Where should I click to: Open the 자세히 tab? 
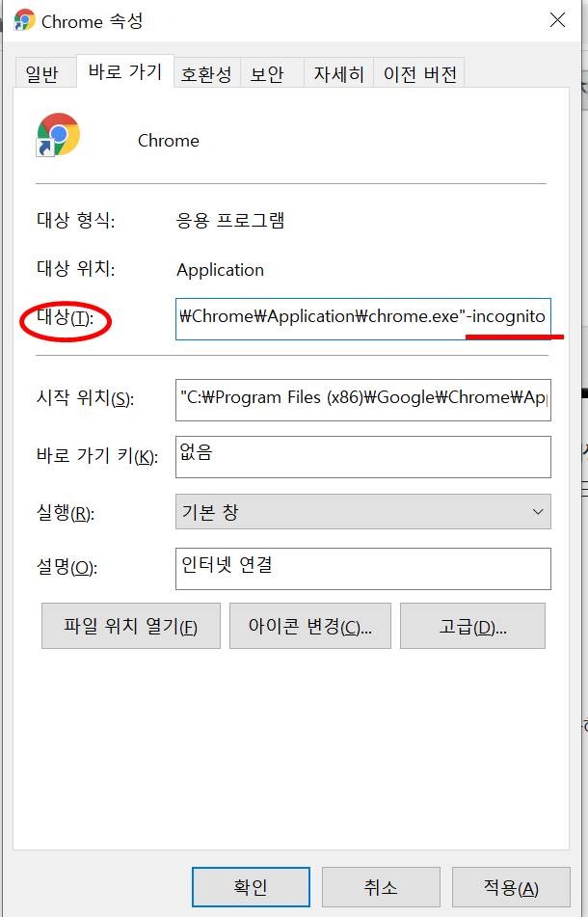pyautogui.click(x=338, y=73)
